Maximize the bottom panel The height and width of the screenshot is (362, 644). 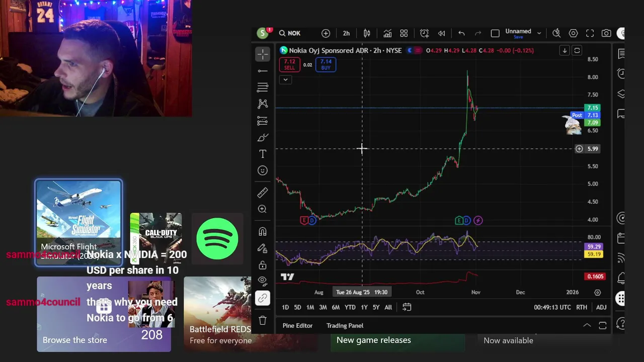coord(603,326)
